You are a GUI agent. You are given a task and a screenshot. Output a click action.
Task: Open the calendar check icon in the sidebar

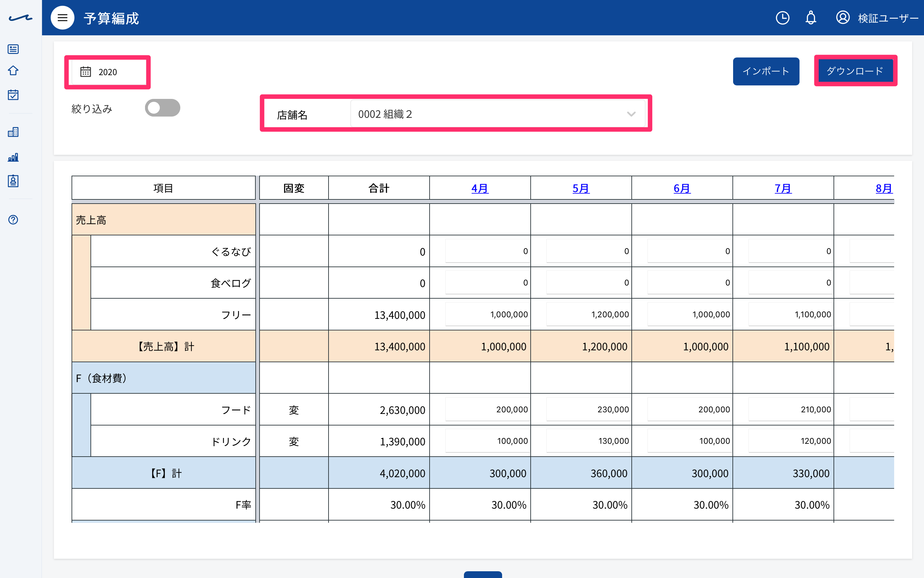pyautogui.click(x=13, y=95)
